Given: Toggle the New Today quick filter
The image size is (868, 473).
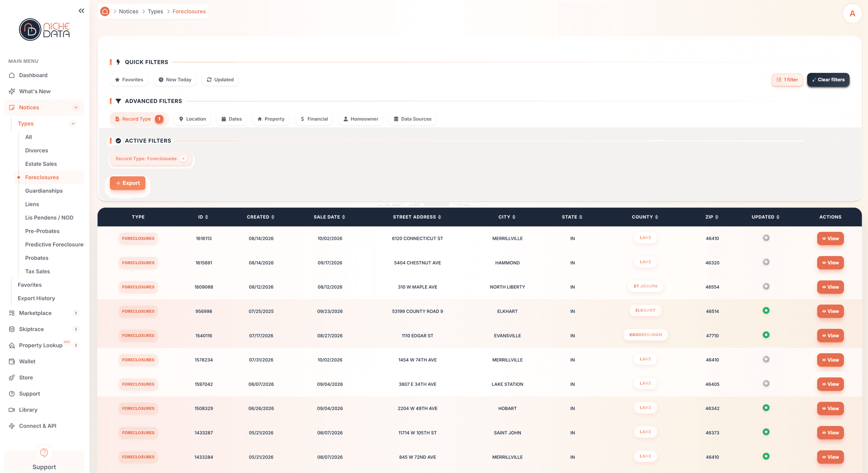Looking at the screenshot, I should 175,80.
